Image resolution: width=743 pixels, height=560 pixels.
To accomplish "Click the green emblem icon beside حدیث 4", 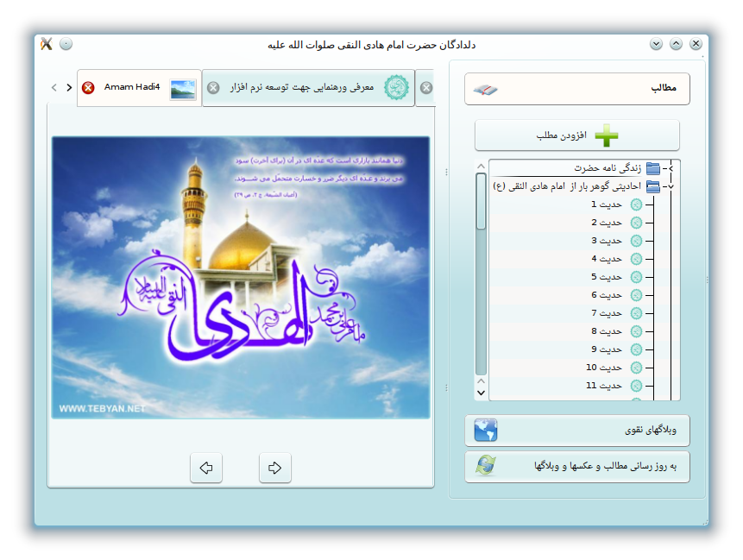I will [x=636, y=259].
